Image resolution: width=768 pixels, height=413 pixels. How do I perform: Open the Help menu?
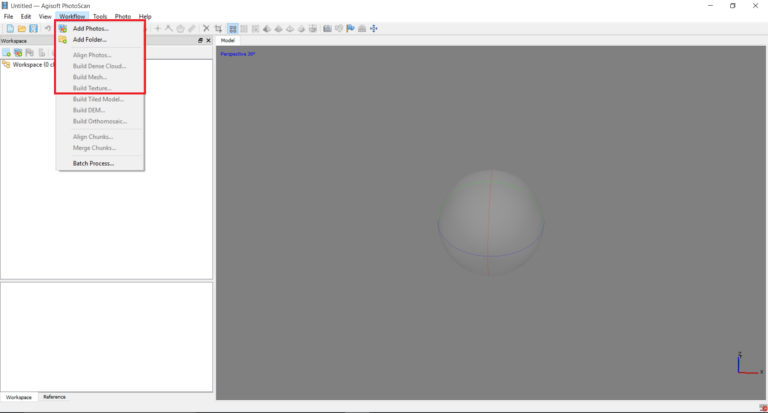tap(145, 17)
